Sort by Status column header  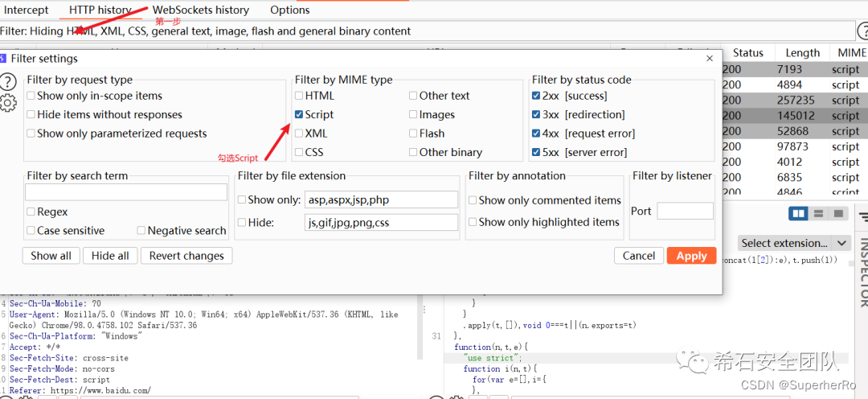pos(748,52)
